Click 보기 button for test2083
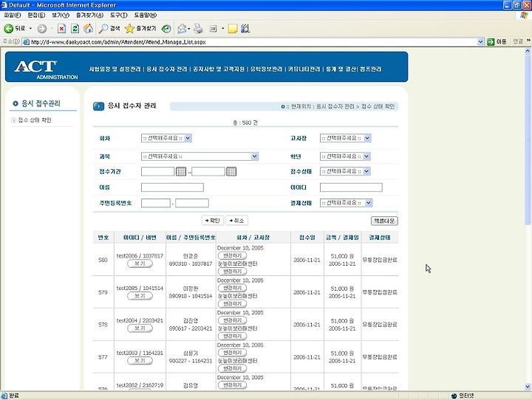This screenshot has width=532, height=400. (140, 361)
